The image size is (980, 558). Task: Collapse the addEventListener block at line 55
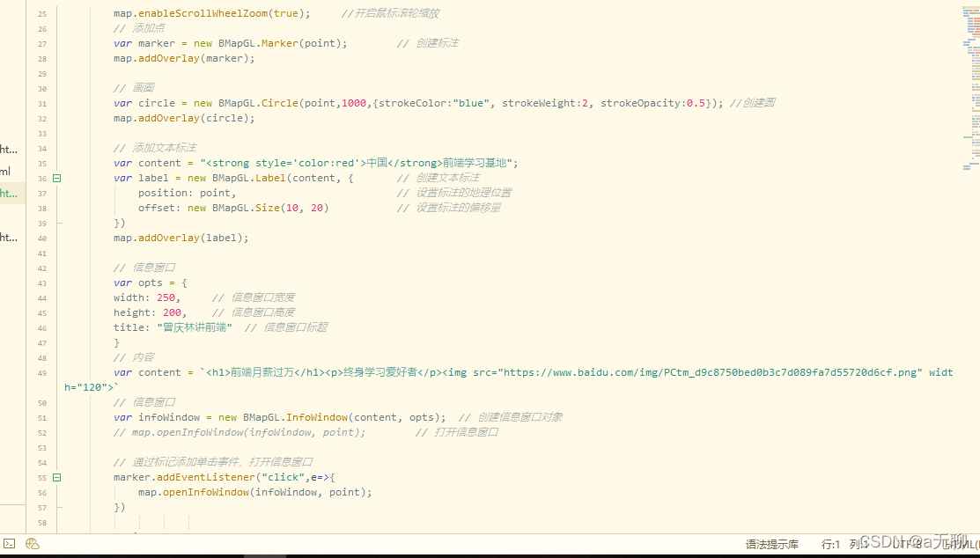[56, 477]
